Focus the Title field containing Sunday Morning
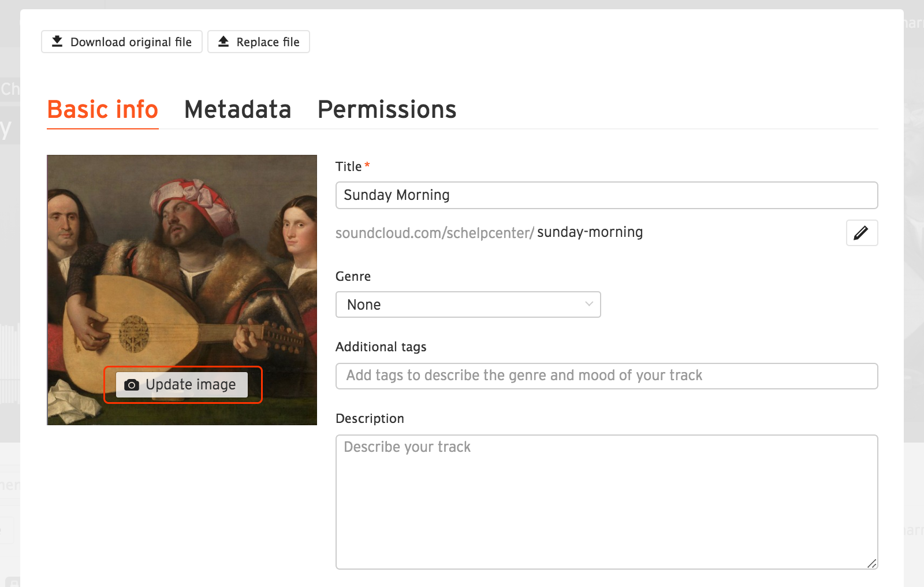The image size is (924, 587). [606, 195]
